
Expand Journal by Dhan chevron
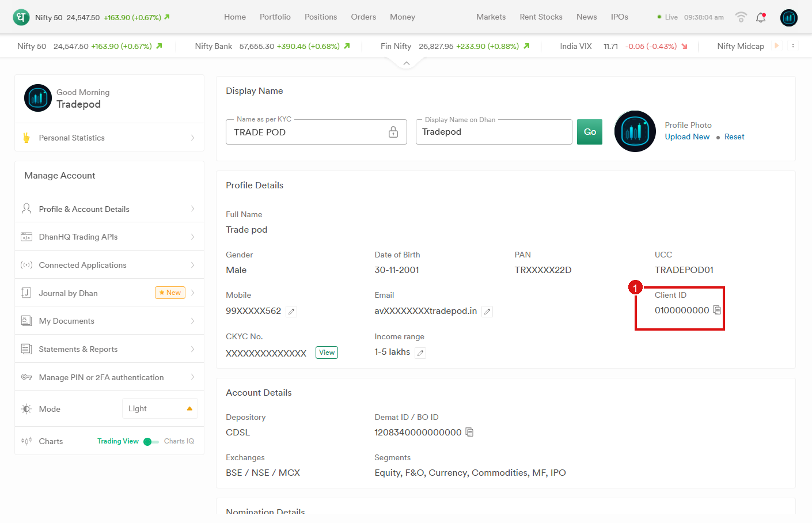tap(193, 293)
